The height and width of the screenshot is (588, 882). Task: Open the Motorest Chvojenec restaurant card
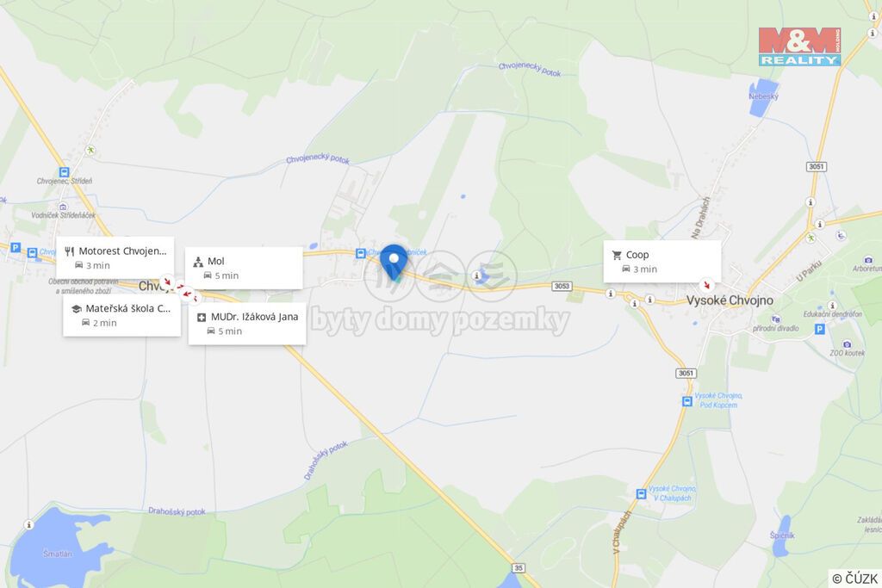click(x=115, y=257)
